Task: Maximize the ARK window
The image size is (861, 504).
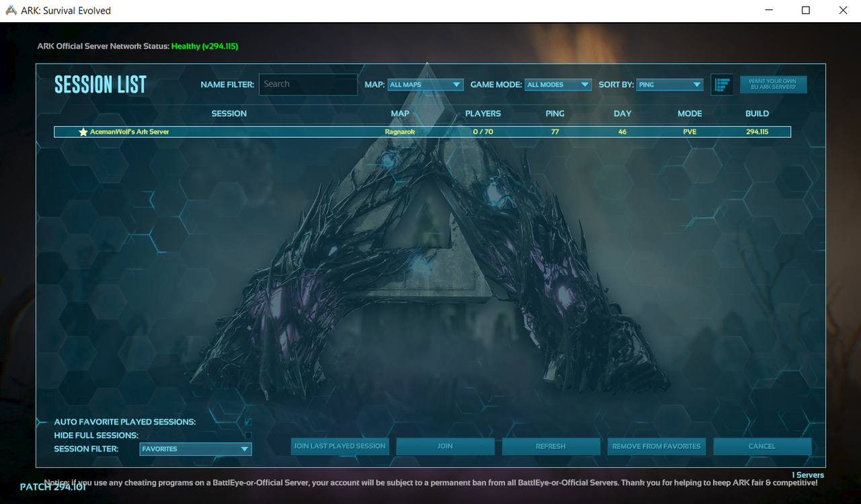Action: 806,11
